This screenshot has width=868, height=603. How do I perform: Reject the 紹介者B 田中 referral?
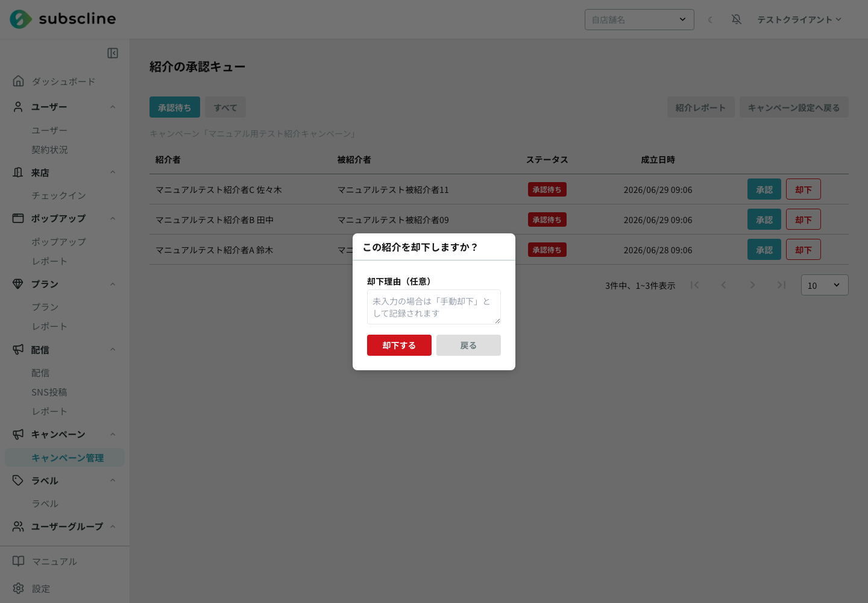click(x=804, y=219)
